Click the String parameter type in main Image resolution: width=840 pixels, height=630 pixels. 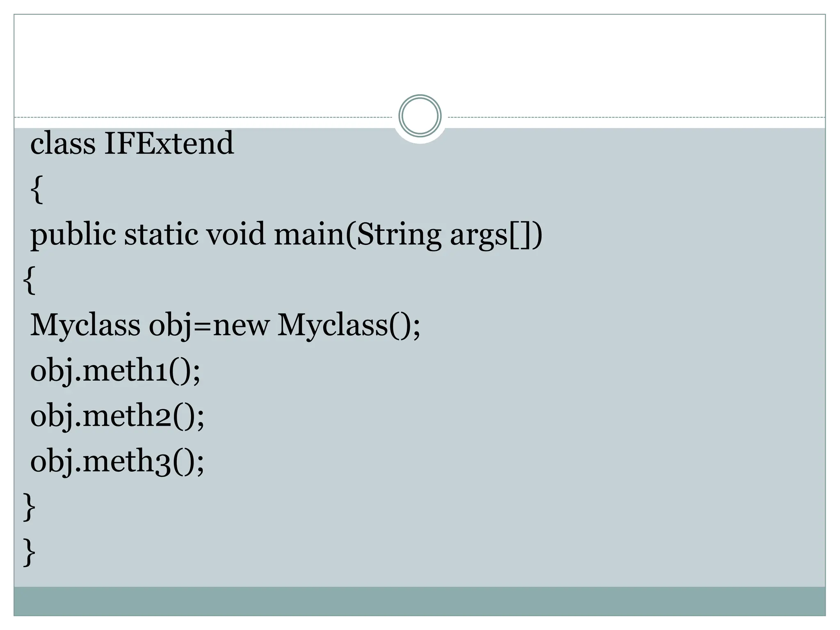point(399,235)
